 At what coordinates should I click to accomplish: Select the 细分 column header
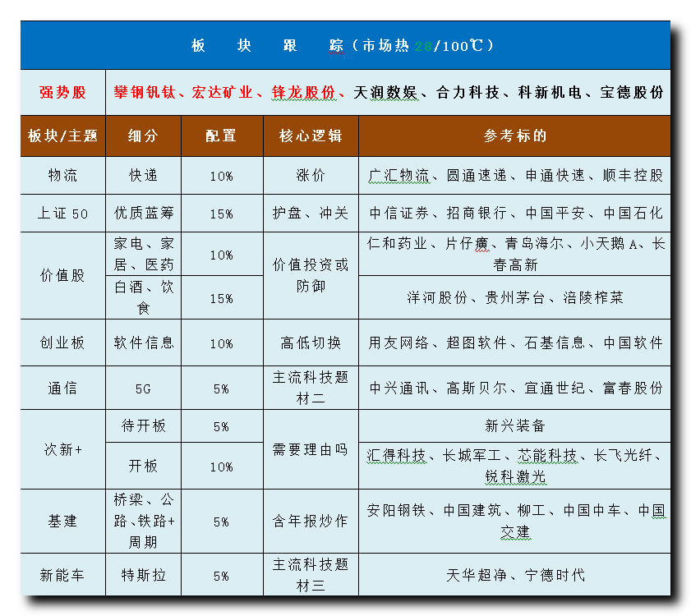pyautogui.click(x=143, y=136)
